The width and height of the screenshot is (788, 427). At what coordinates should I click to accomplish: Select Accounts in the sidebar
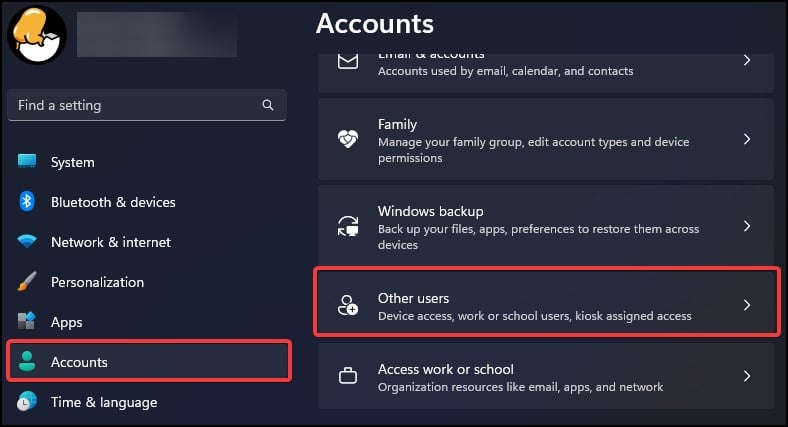point(79,362)
